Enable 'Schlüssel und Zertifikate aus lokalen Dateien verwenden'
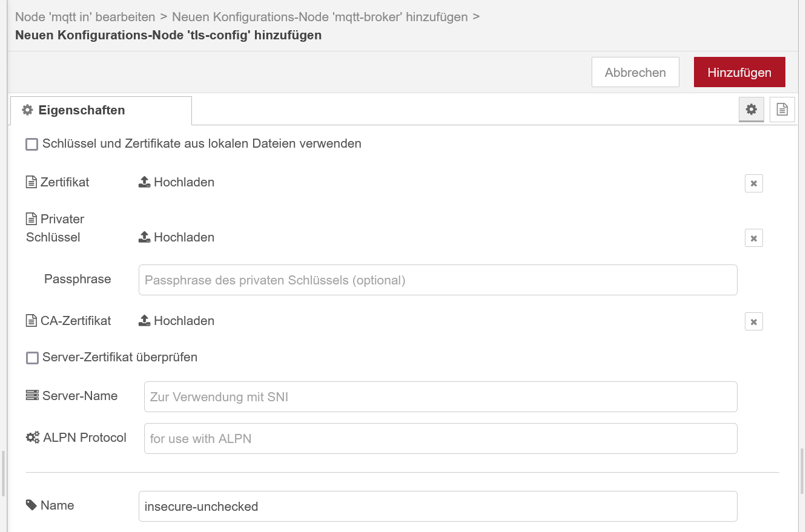 point(31,144)
